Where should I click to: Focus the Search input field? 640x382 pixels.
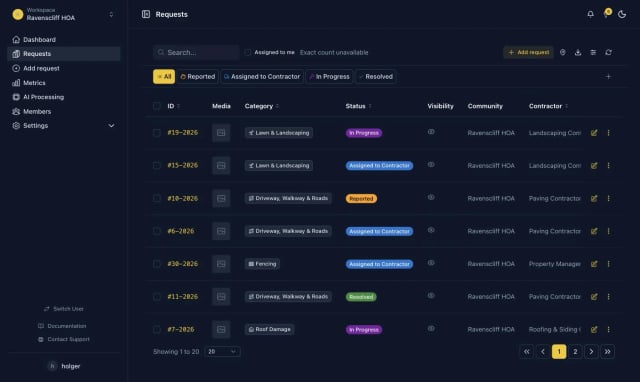tap(196, 52)
